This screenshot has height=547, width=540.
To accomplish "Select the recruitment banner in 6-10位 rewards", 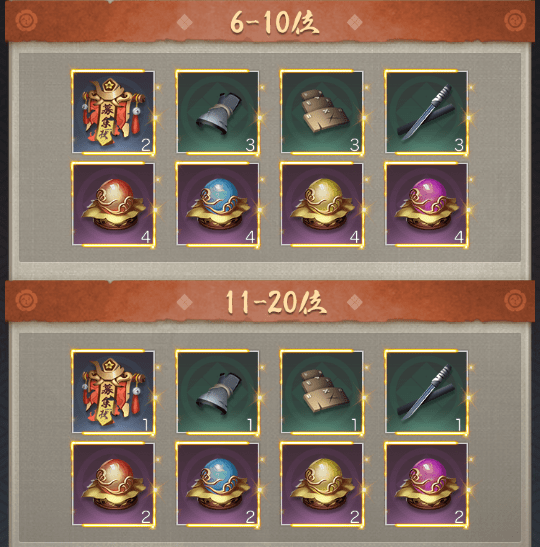I will 113,112.
